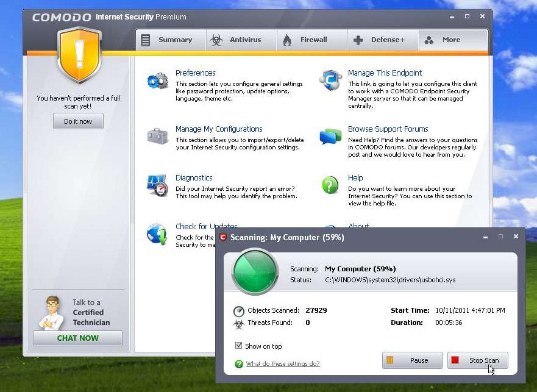Image resolution: width=537 pixels, height=392 pixels.
Task: Open Browse Support Forums via its icon
Action: (x=330, y=137)
